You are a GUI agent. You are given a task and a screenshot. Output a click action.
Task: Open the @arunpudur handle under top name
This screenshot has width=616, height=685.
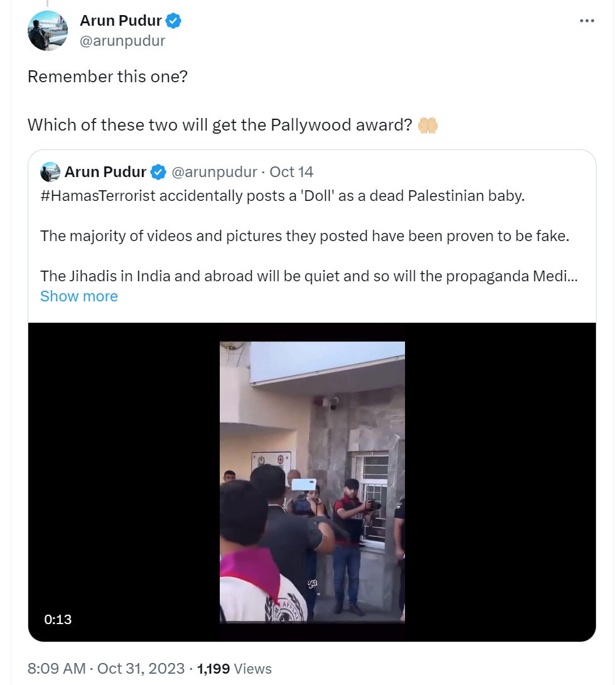tap(122, 41)
